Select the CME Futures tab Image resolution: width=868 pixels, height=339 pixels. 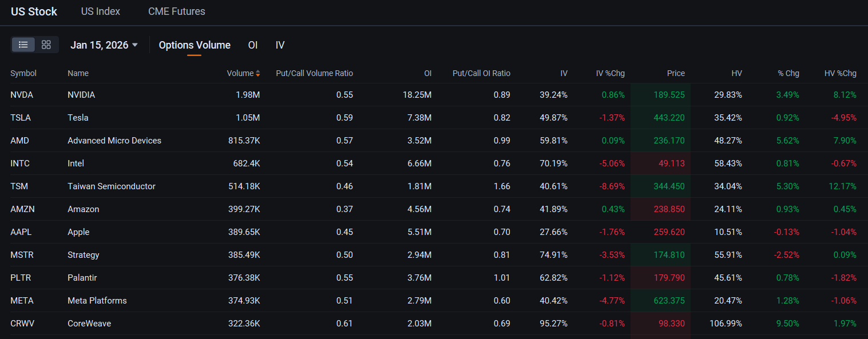coord(177,11)
